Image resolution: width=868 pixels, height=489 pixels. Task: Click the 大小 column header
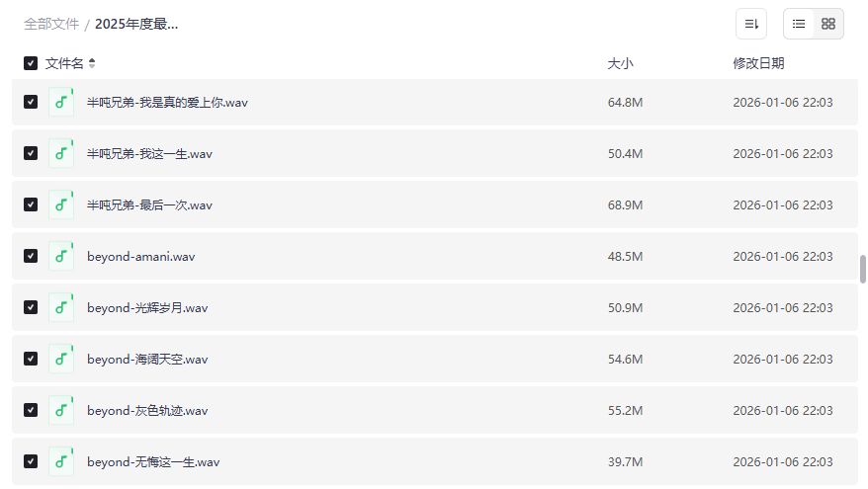click(x=620, y=63)
